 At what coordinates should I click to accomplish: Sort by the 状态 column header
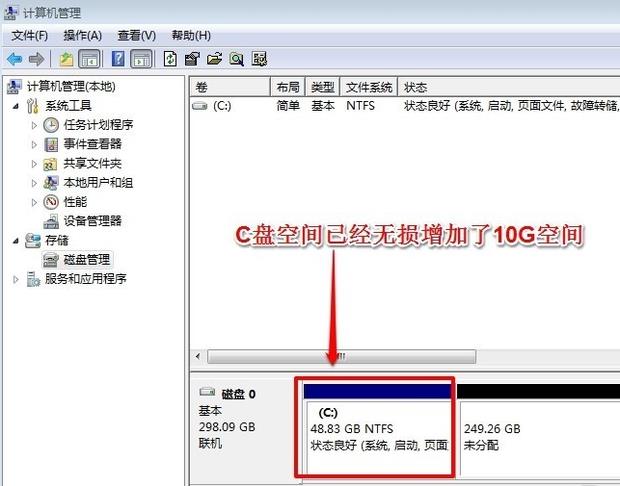coord(509,87)
